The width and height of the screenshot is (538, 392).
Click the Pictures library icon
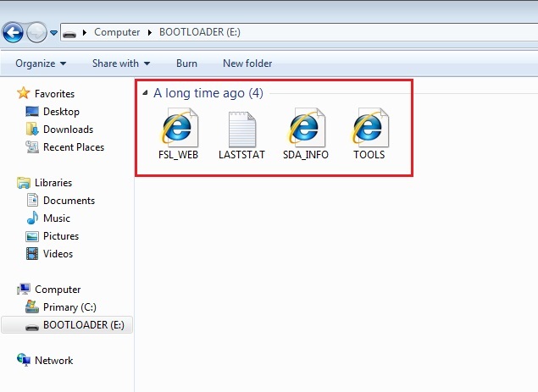[32, 236]
